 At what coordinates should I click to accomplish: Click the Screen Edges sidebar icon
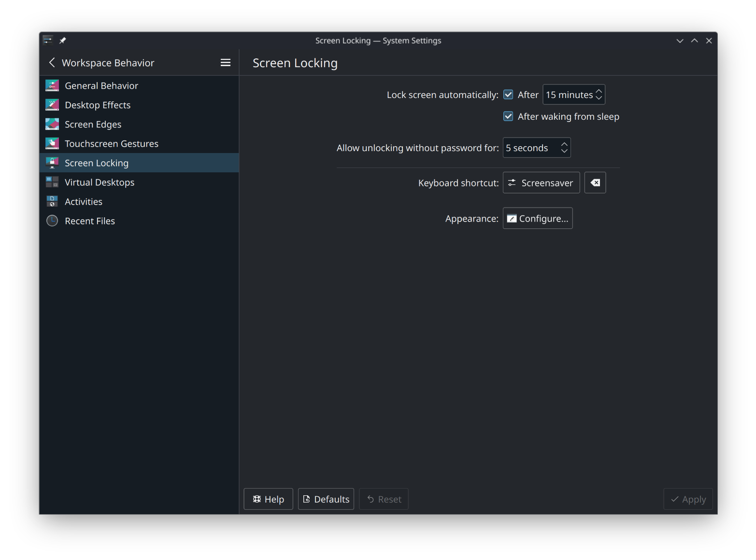point(52,124)
